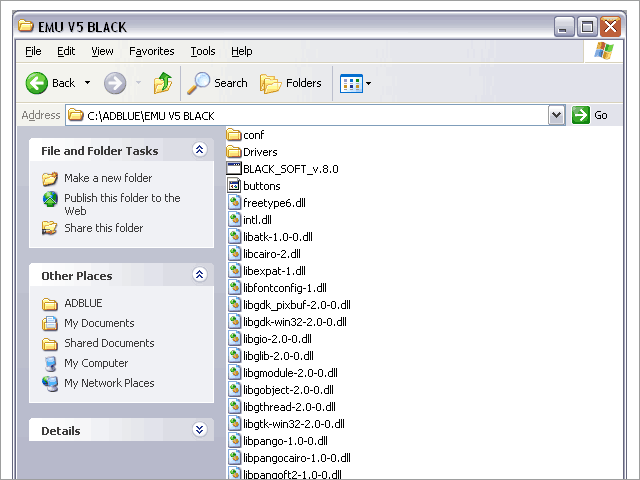
Task: Select the intl.dll file icon
Action: [234, 220]
